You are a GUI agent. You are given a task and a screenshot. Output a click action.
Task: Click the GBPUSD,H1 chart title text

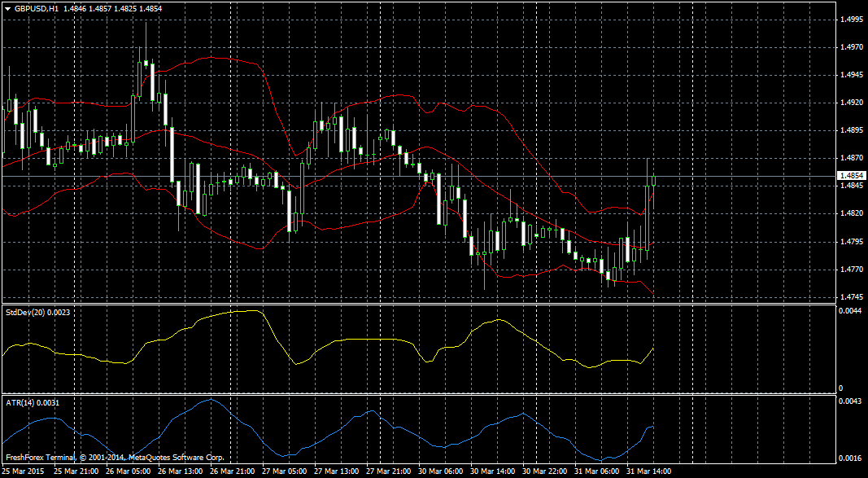(x=37, y=7)
